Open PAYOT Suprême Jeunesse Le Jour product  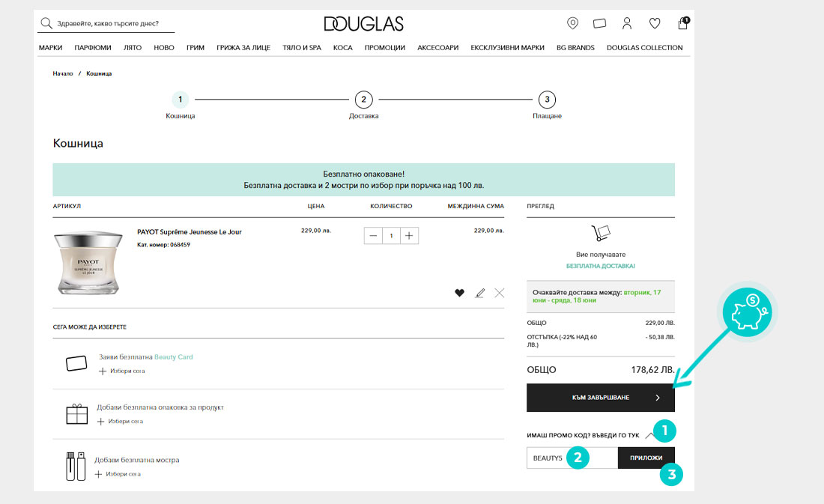(190, 231)
